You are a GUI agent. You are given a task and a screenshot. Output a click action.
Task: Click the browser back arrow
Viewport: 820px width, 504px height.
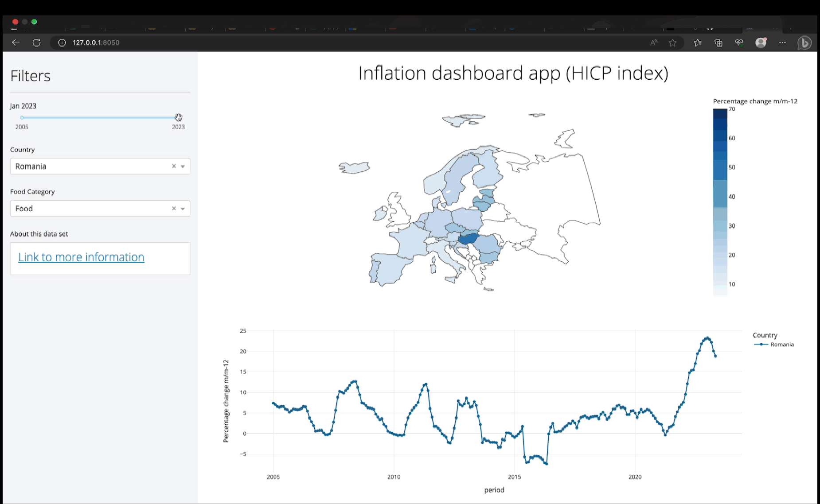[x=16, y=43]
